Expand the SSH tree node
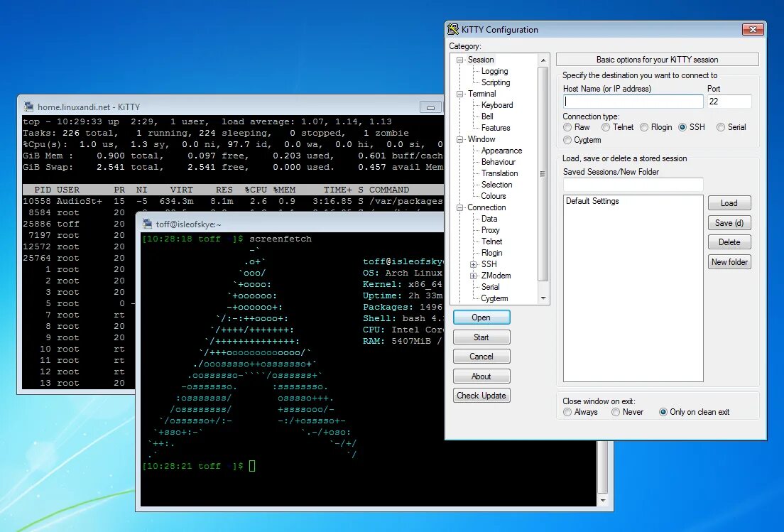Viewport: 784px width, 532px height. (473, 264)
